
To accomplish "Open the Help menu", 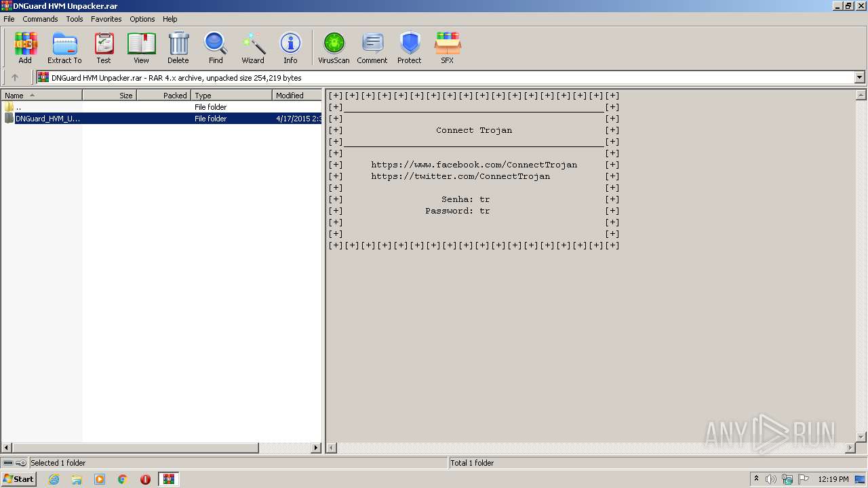I will click(x=170, y=19).
